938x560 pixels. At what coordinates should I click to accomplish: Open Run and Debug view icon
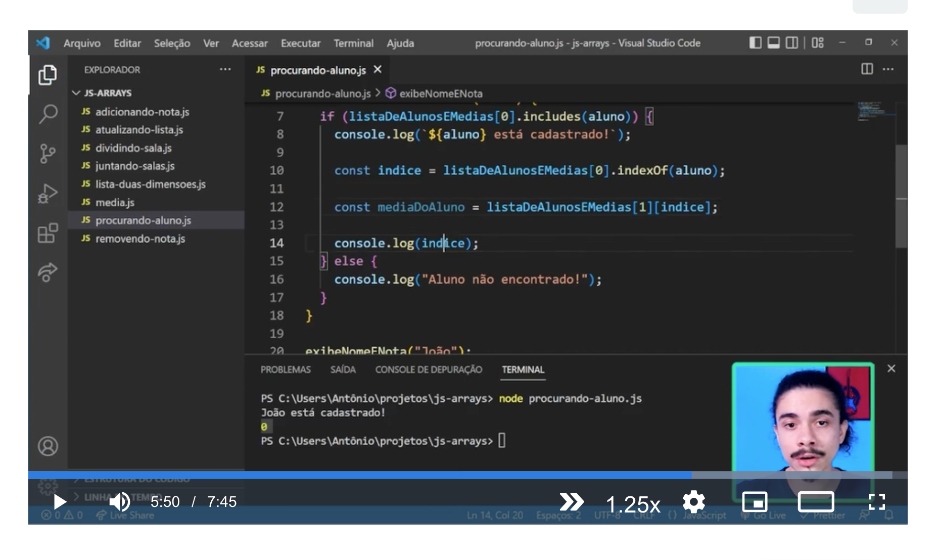coord(48,194)
